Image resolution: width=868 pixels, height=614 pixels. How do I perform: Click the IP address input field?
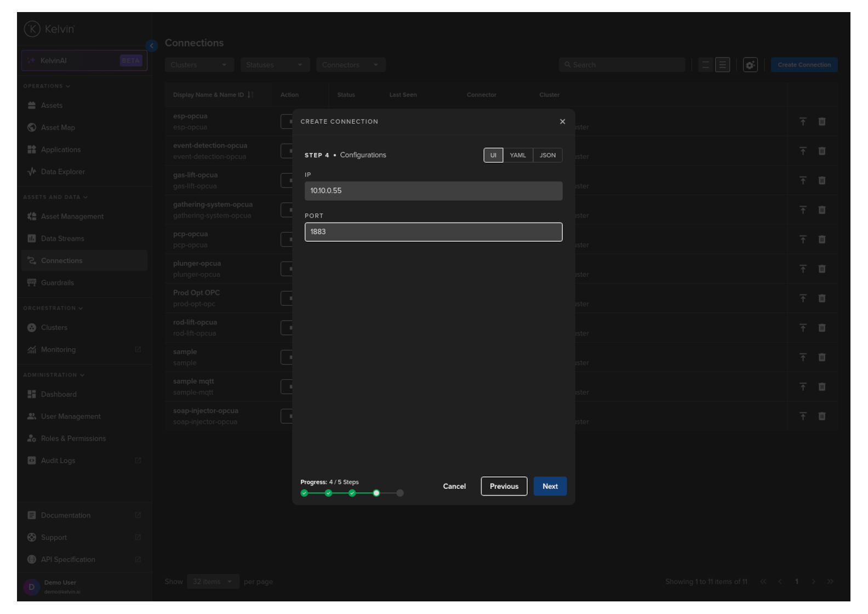tap(433, 191)
